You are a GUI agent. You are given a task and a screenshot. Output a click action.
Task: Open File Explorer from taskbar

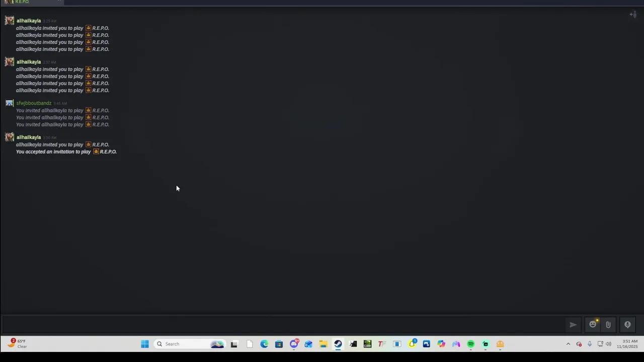[x=323, y=344]
